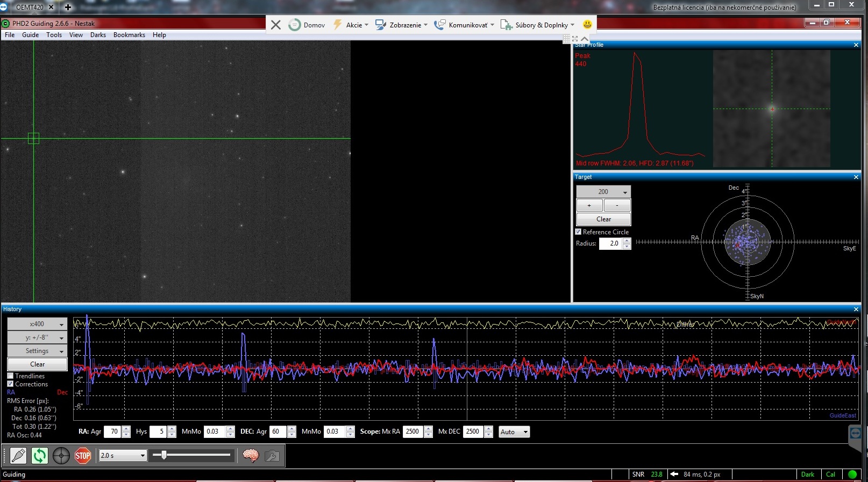Expand the Komunikovať dropdown menu
The height and width of the screenshot is (482, 868).
[x=464, y=25]
